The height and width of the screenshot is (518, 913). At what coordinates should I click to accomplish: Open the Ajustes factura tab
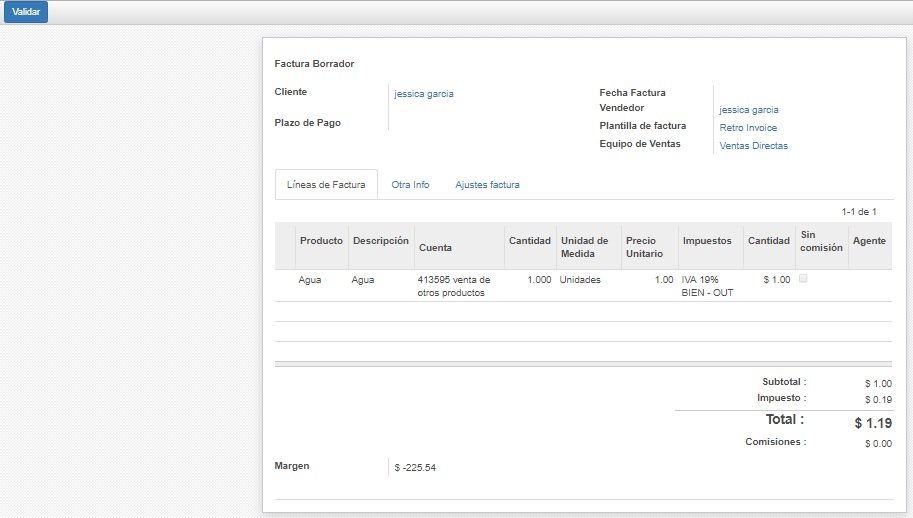point(487,185)
